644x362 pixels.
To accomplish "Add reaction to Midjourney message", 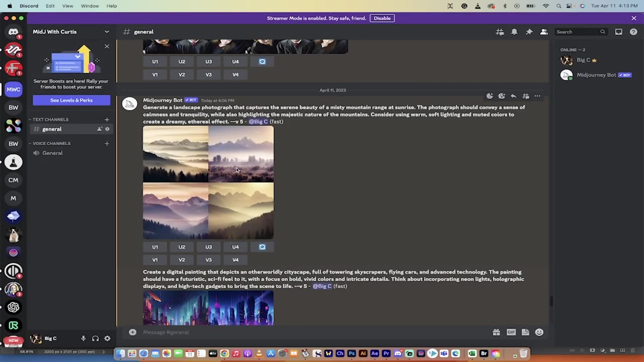I will click(490, 96).
